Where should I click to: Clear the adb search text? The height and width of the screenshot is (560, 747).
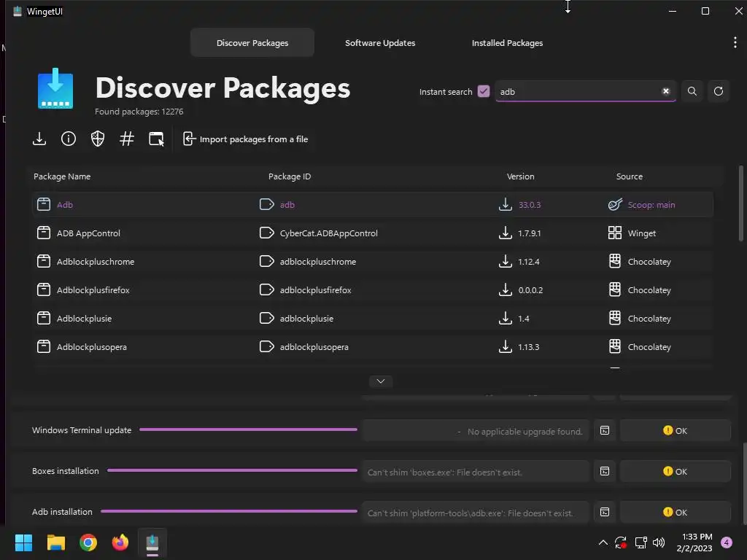666,91
